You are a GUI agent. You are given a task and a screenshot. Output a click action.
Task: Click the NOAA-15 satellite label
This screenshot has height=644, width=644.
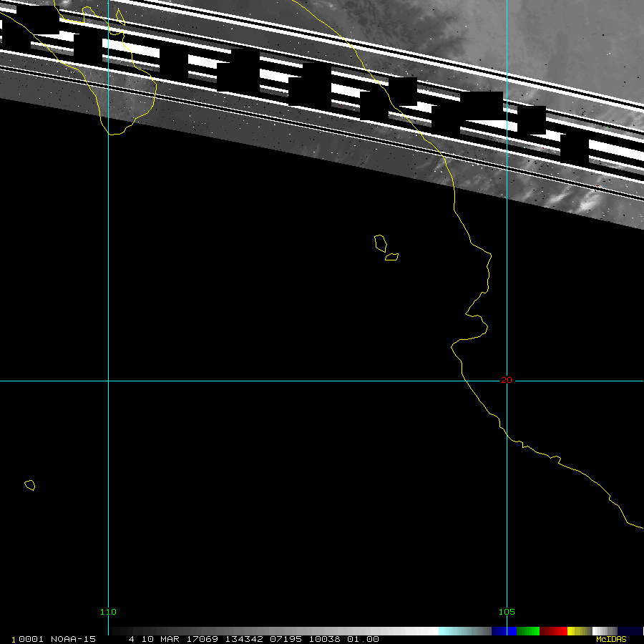tap(73, 639)
